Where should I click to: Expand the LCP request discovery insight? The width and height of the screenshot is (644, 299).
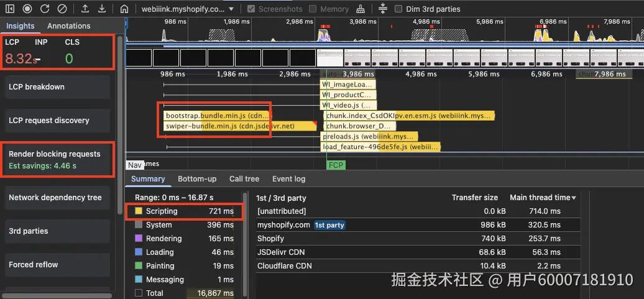[57, 121]
